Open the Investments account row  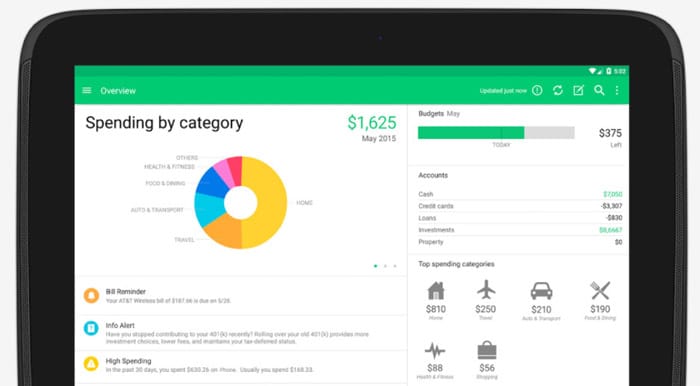tap(520, 230)
